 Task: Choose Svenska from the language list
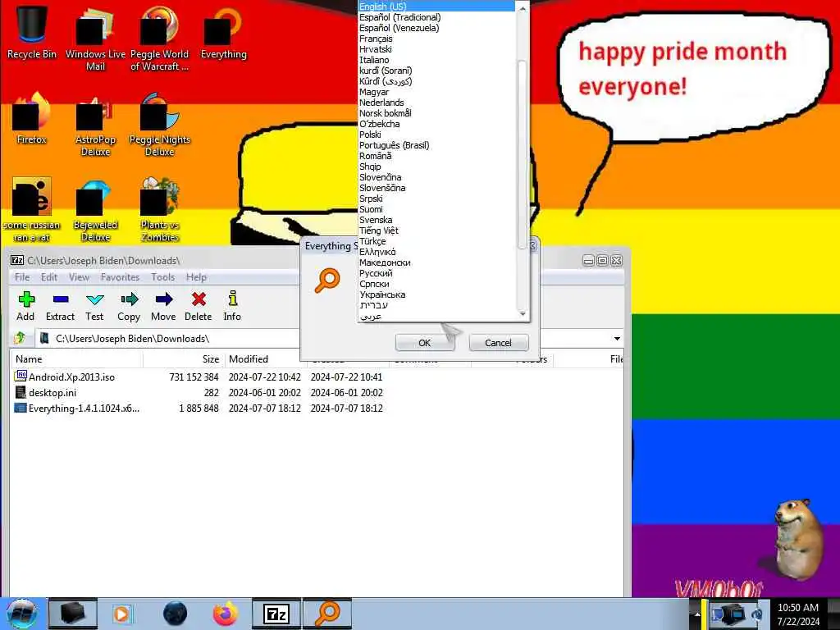pyautogui.click(x=436, y=220)
